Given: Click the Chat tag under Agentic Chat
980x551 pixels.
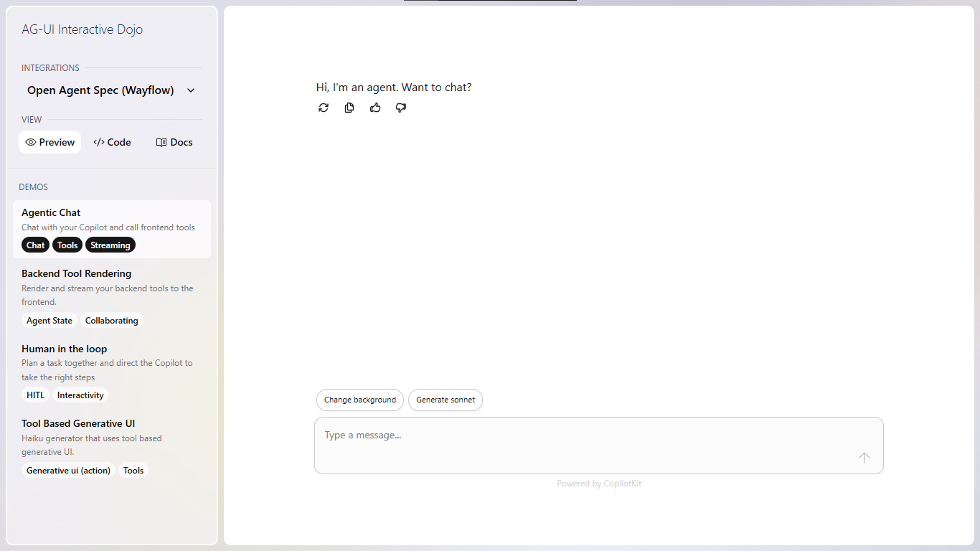Looking at the screenshot, I should coord(35,245).
